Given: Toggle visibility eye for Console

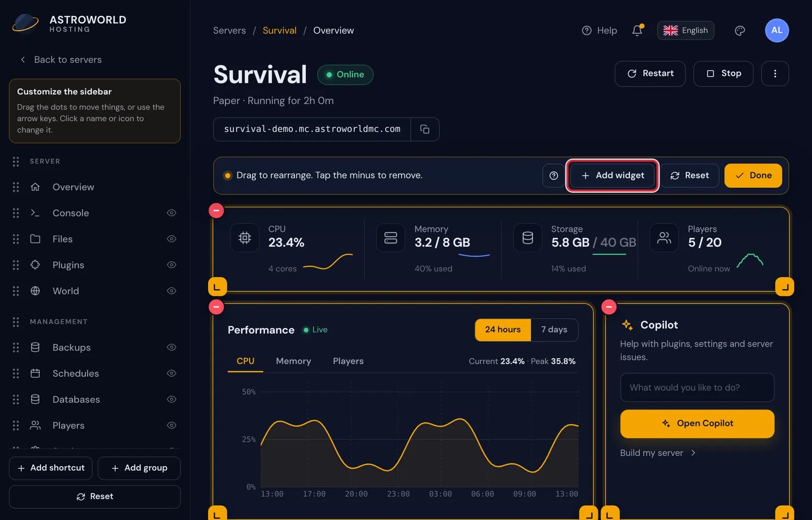Looking at the screenshot, I should coord(172,213).
